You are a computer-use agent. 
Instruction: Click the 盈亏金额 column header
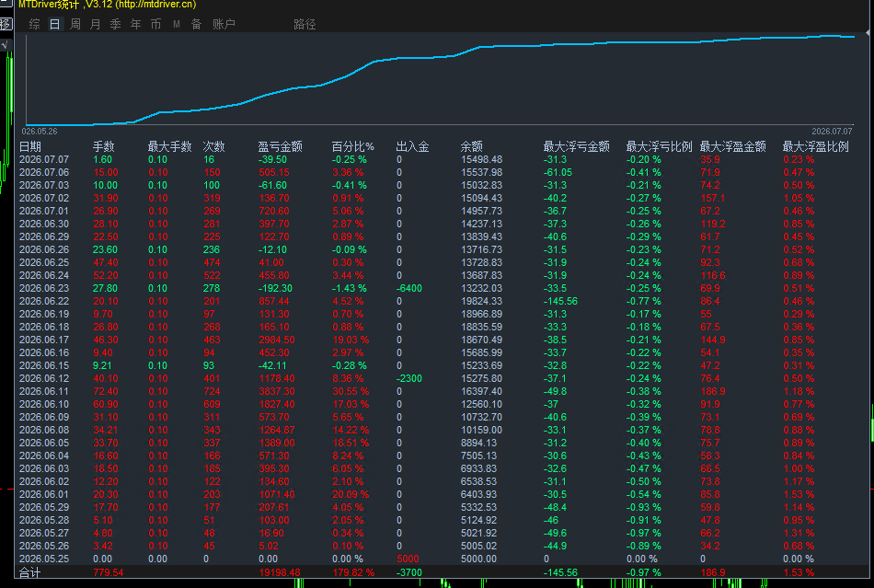(x=280, y=146)
